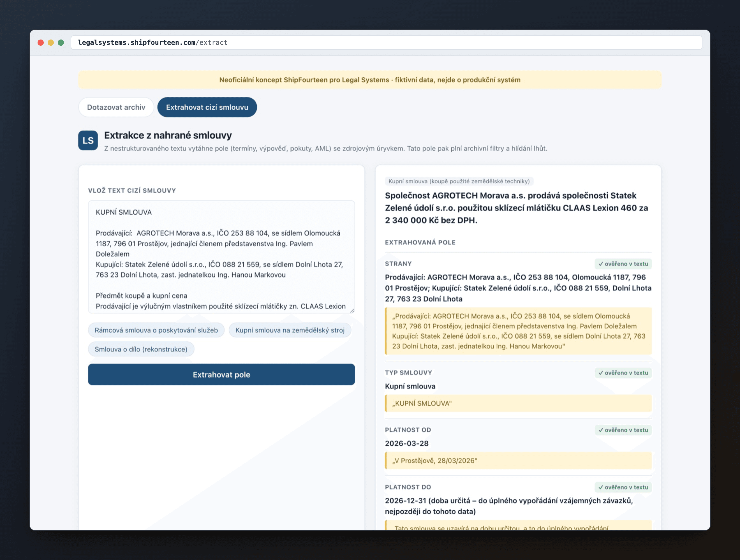Select the Extrahovat cizí smlouvu tab
The height and width of the screenshot is (560, 740).
pos(207,107)
